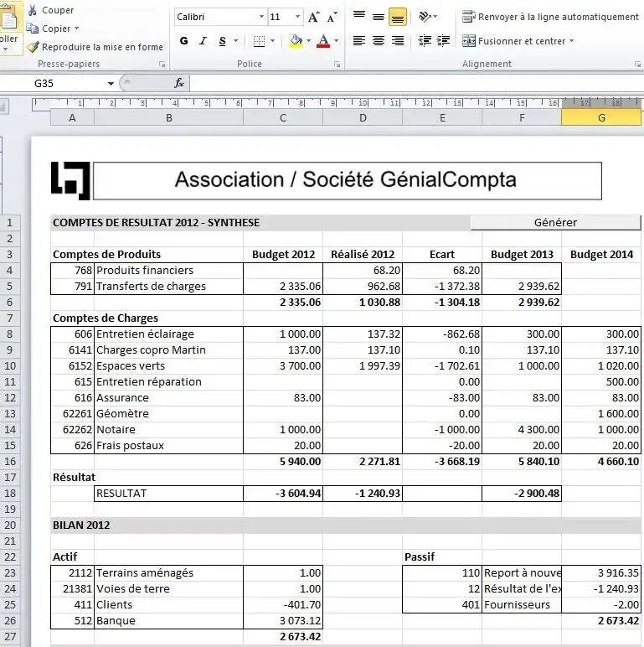The height and width of the screenshot is (647, 644).
Task: Click the "4 660.10" total cell
Action: 601,462
